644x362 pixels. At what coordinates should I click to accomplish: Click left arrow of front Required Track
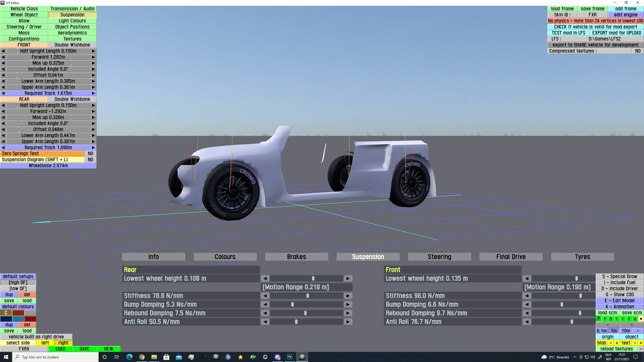point(3,93)
